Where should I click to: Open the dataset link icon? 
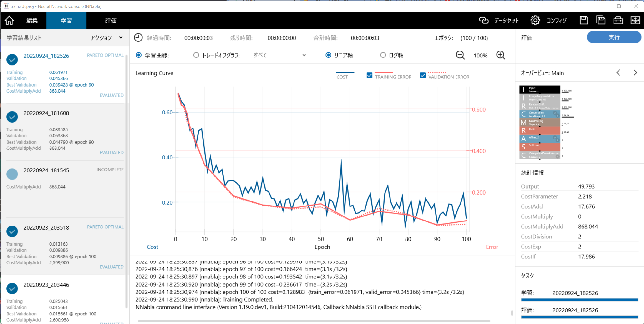(483, 20)
